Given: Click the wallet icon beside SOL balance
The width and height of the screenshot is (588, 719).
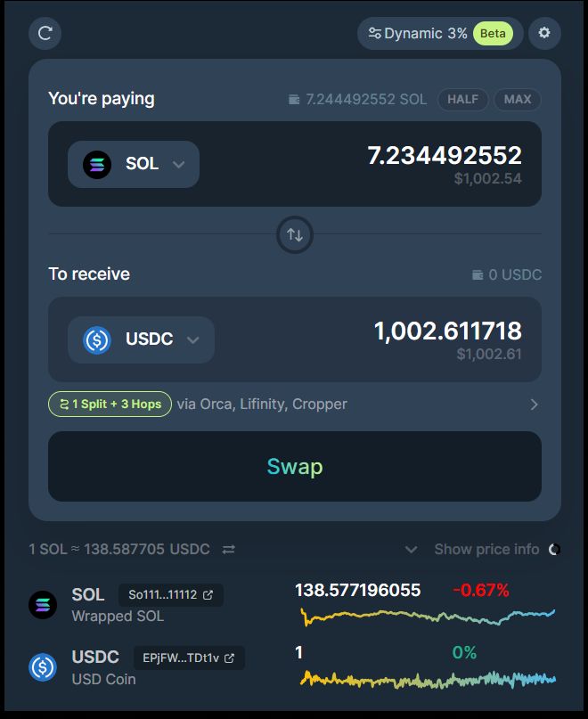Looking at the screenshot, I should [294, 99].
